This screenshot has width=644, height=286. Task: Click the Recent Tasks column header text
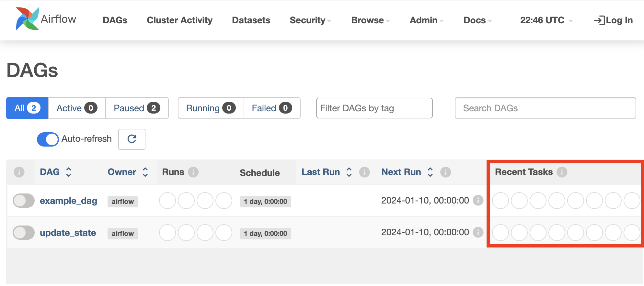pyautogui.click(x=524, y=172)
